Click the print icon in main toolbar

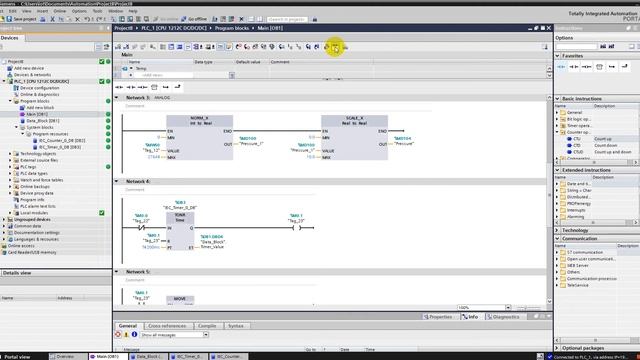pos(42,19)
